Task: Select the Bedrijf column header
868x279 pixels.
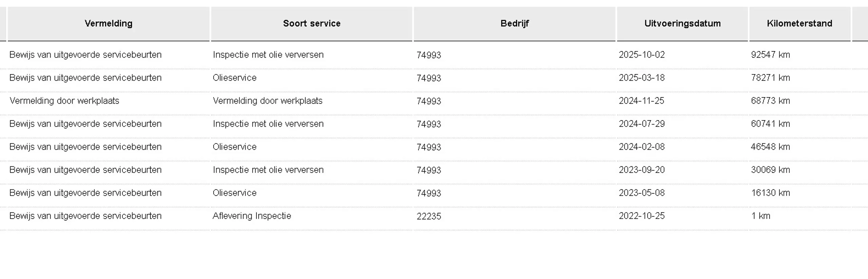Action: coord(514,24)
